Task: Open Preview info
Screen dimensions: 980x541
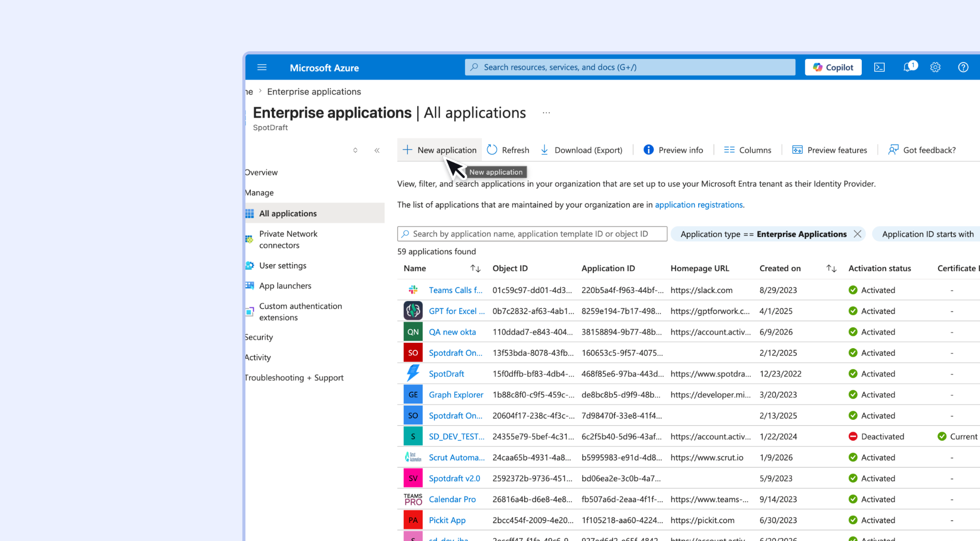Action: [x=673, y=150]
